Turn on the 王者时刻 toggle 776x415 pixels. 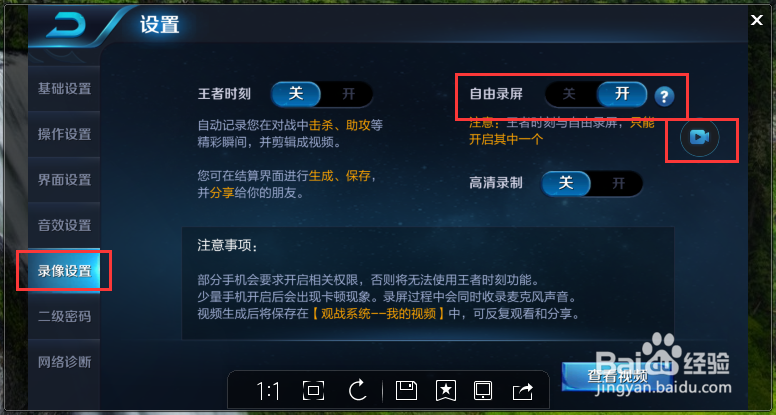coord(348,94)
